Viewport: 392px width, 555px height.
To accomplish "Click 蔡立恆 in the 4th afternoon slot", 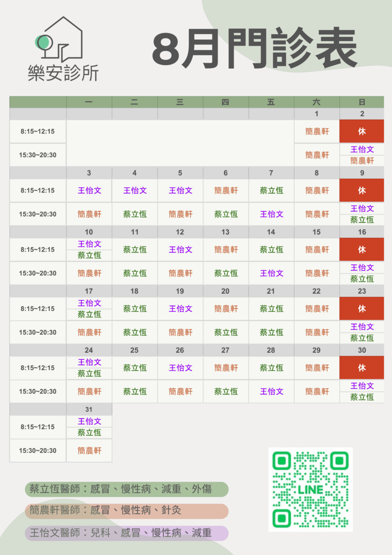I will 135,214.
